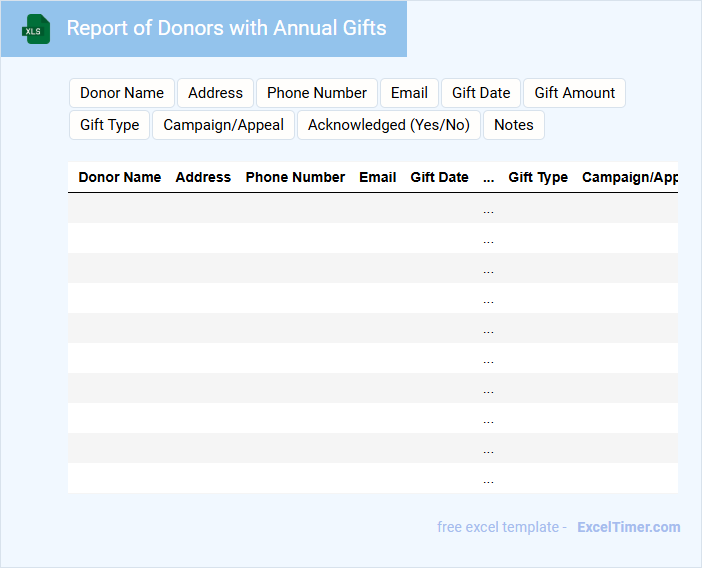702x568 pixels.
Task: Select the Donor Name tag button
Action: [x=122, y=93]
